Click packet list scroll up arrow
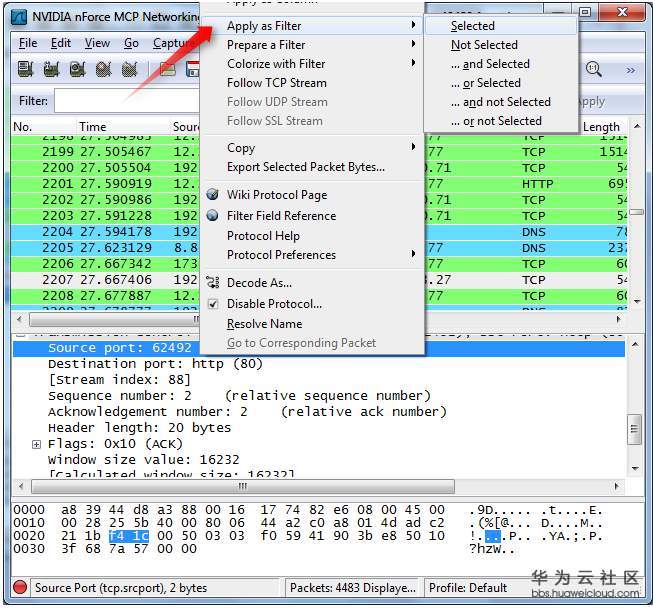653x608 pixels. click(x=637, y=126)
